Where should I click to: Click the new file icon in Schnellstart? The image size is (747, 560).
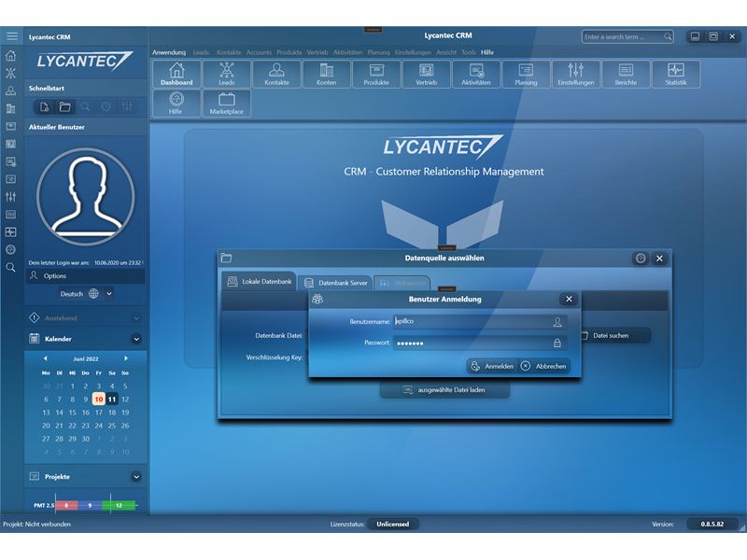pos(44,106)
